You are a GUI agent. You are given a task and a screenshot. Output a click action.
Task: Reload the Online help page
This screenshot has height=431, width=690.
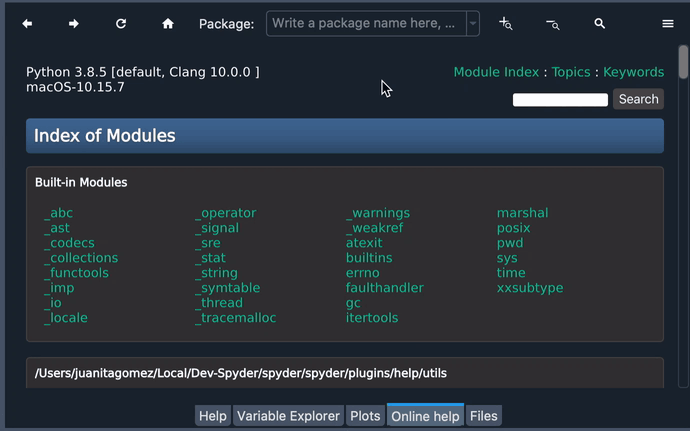121,24
